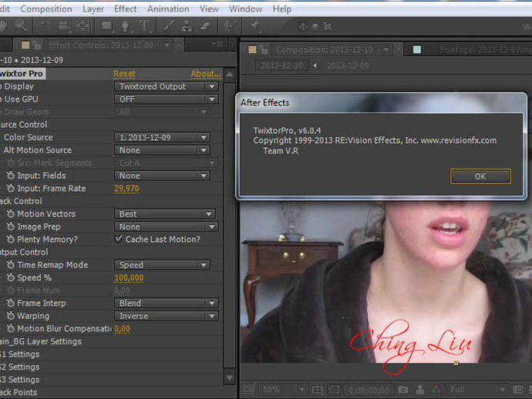Click Reset link for Twixtor Pro
This screenshot has height=399, width=532.
point(124,74)
